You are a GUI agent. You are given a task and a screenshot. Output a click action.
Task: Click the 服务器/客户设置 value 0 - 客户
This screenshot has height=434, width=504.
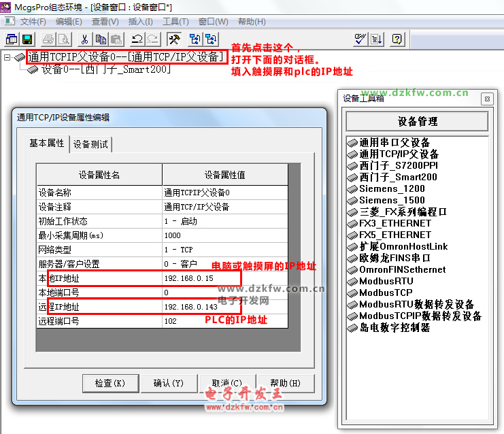tap(224, 264)
